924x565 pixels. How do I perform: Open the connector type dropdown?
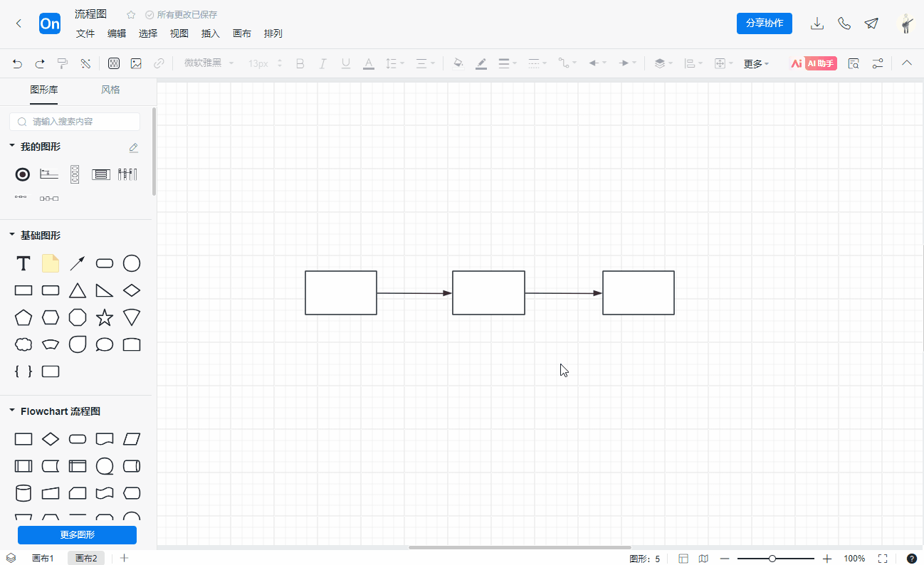click(x=567, y=63)
